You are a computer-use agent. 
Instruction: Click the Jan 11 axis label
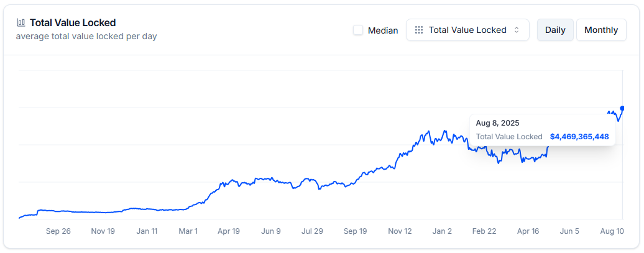[147, 231]
